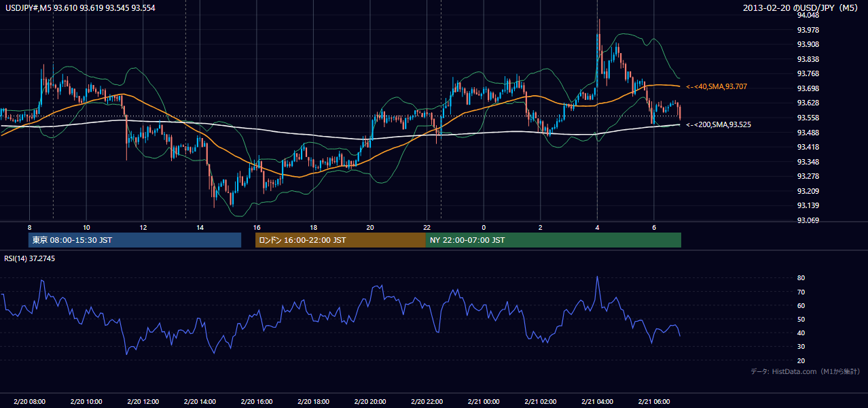Image resolution: width=868 pixels, height=408 pixels.
Task: Click price axis value 93.488
Action: (x=808, y=133)
